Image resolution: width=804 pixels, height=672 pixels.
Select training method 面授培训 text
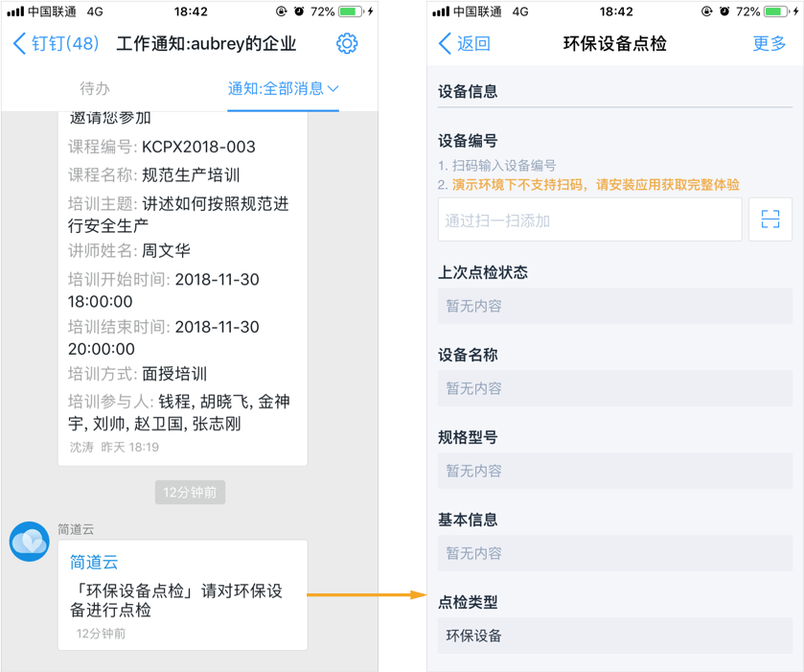[174, 374]
